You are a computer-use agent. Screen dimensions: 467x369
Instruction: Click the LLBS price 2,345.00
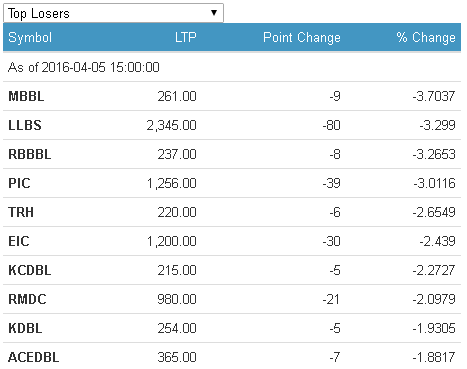[172, 125]
